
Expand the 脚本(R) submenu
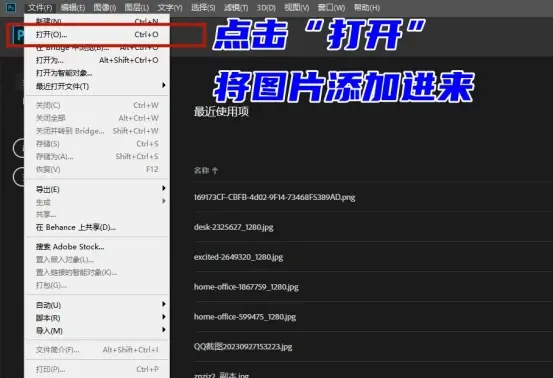click(x=97, y=318)
